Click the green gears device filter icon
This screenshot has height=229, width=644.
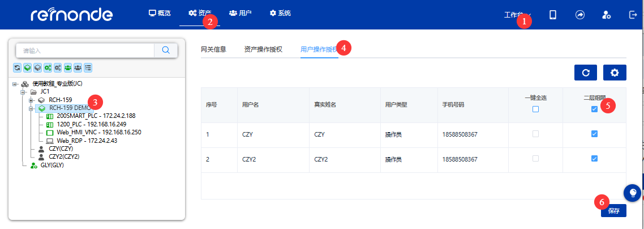click(48, 68)
